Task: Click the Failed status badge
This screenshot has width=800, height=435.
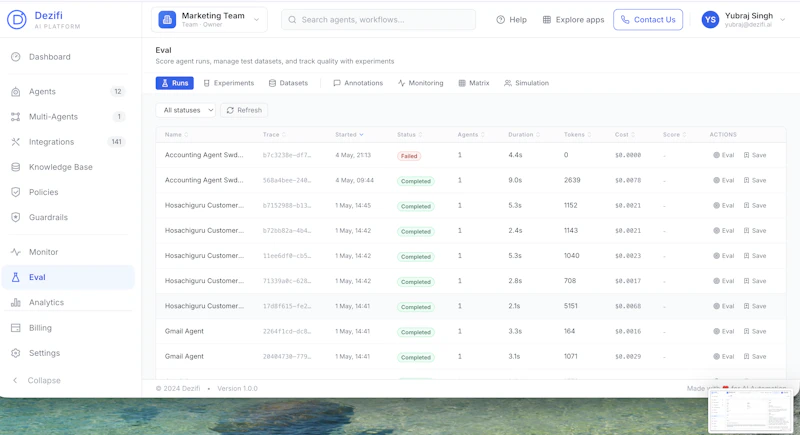Action: (x=409, y=156)
